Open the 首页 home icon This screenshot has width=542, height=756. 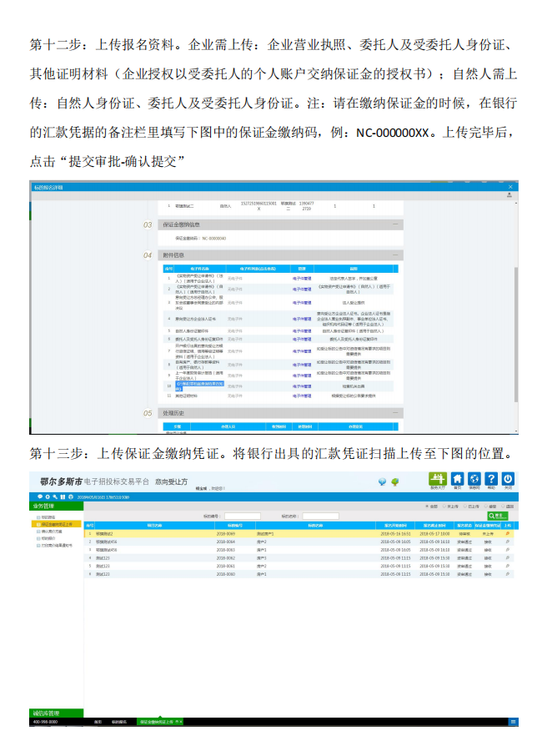(x=458, y=481)
